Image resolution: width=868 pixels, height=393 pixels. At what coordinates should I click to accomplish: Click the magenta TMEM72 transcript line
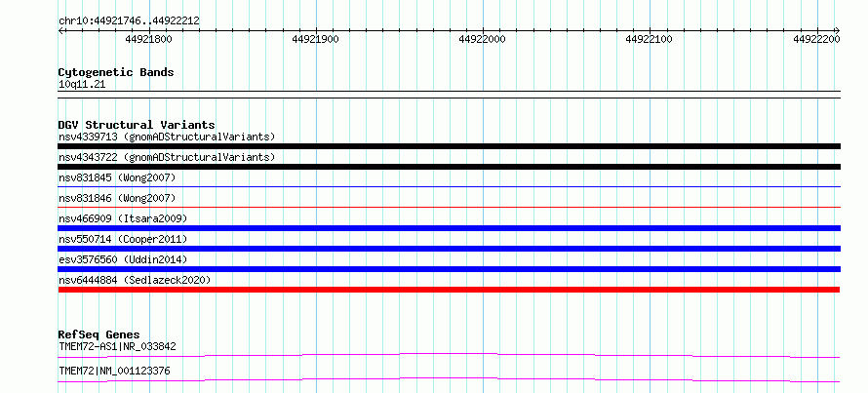point(449,379)
